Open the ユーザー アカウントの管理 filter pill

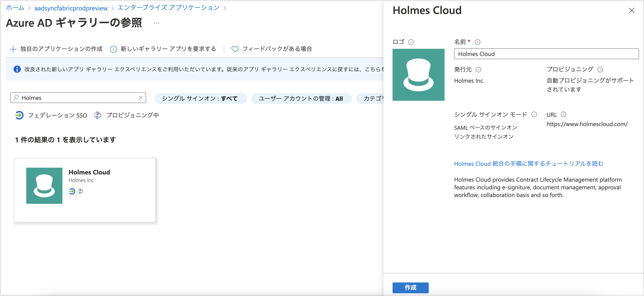pos(301,99)
